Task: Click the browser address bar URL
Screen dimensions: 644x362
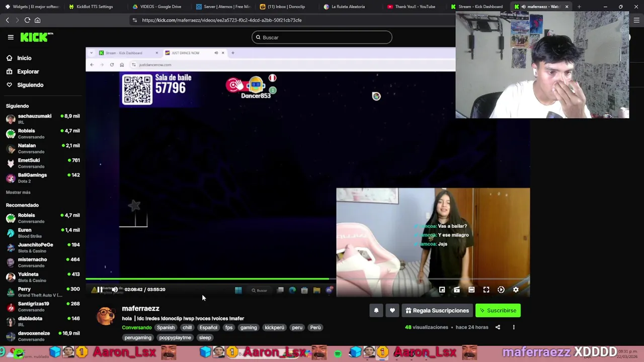Action: point(222,20)
